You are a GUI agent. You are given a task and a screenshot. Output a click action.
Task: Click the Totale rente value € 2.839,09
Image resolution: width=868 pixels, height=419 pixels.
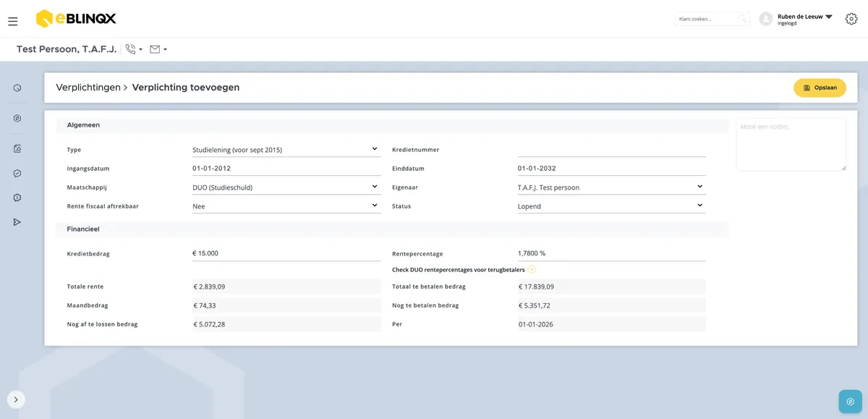[x=286, y=287]
